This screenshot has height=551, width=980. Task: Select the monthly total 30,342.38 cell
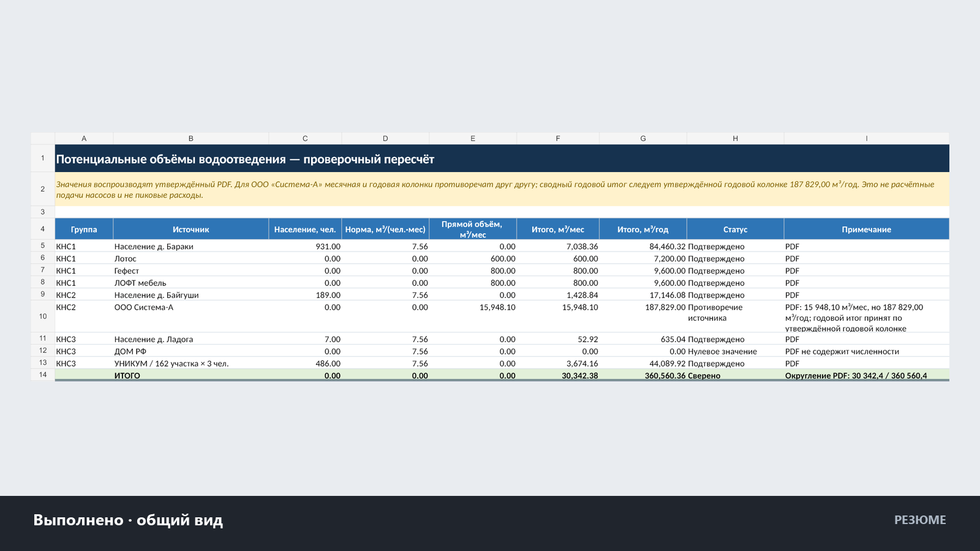point(558,375)
